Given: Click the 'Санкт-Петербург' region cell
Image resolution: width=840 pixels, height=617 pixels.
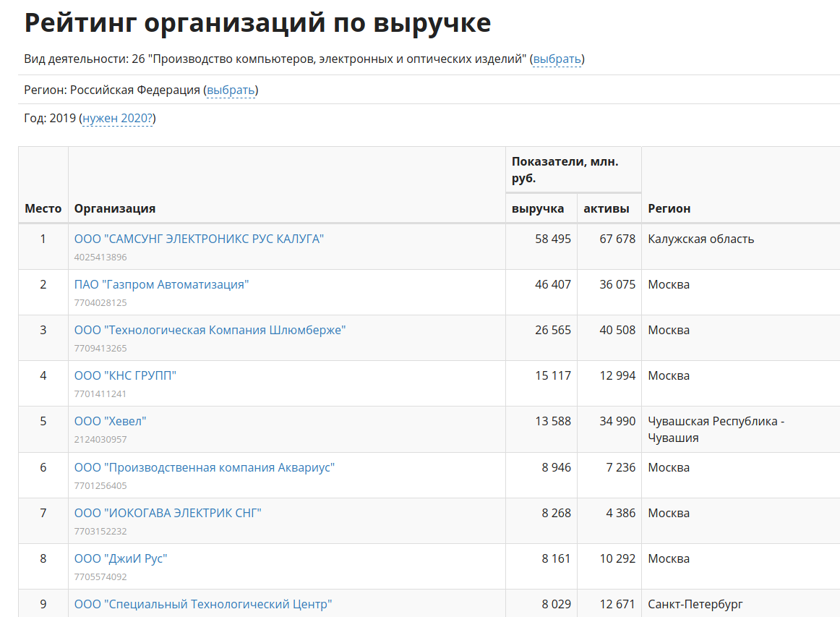Looking at the screenshot, I should coord(695,604).
